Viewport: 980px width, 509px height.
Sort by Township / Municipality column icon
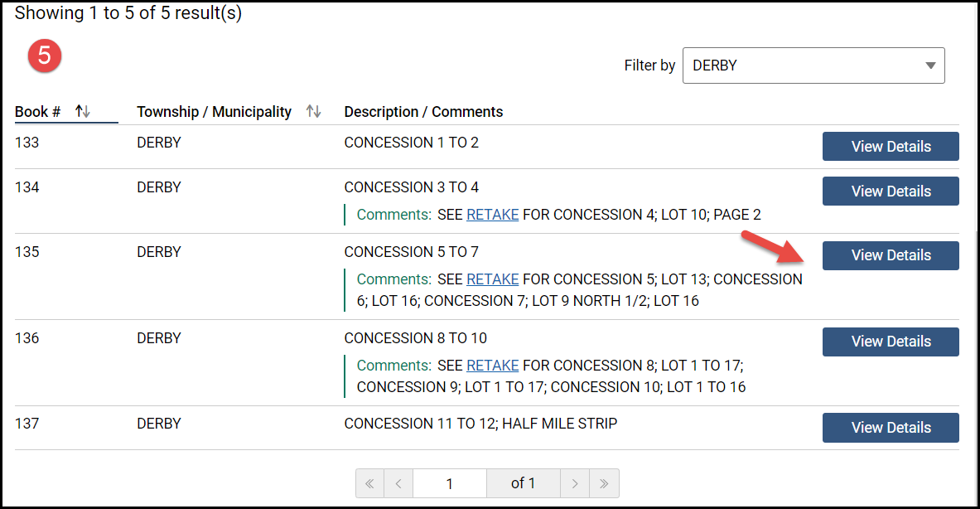(313, 111)
